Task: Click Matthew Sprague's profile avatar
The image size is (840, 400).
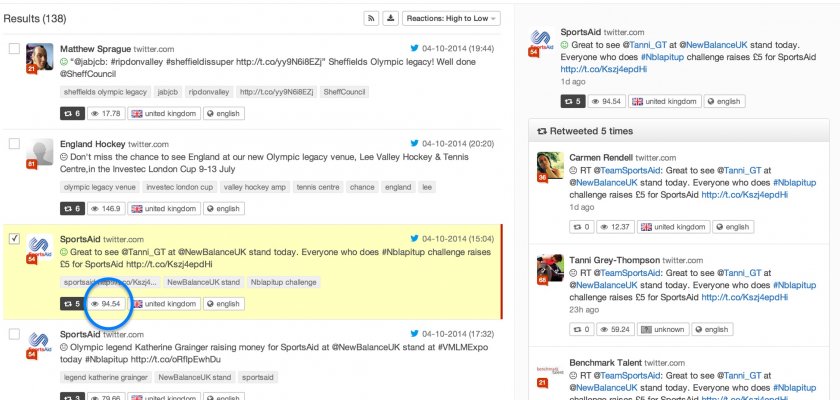Action: point(39,58)
